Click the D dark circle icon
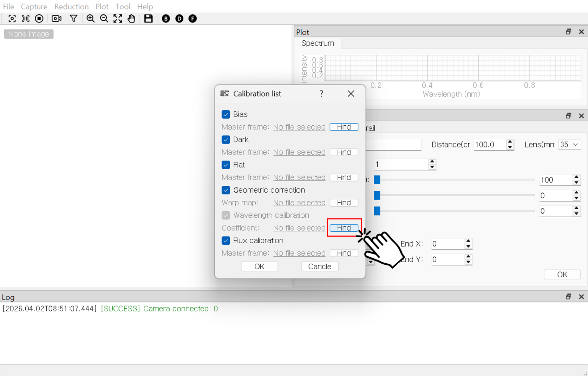The image size is (588, 376). point(179,19)
